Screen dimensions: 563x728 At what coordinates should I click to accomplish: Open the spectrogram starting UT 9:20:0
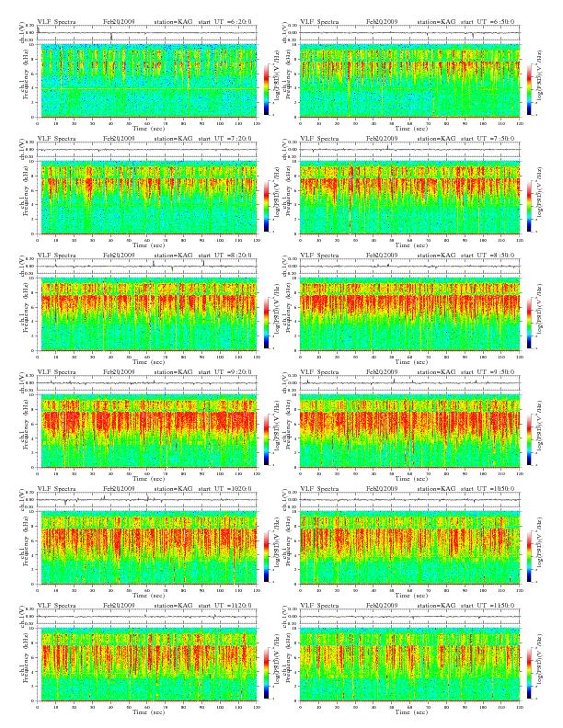pyautogui.click(x=147, y=431)
